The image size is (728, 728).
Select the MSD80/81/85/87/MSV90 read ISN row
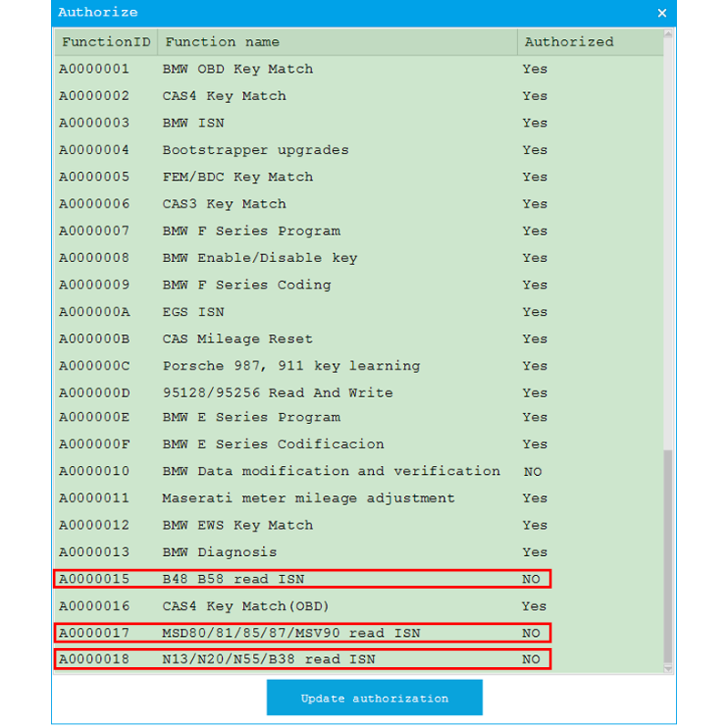coord(359,632)
